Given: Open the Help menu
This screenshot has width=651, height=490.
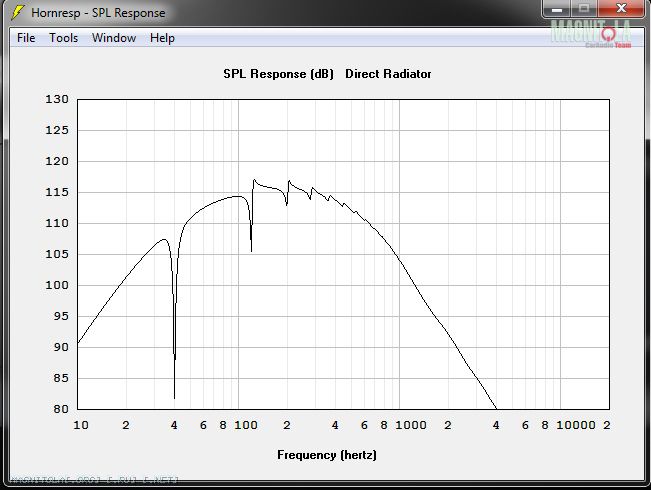Looking at the screenshot, I should [162, 38].
